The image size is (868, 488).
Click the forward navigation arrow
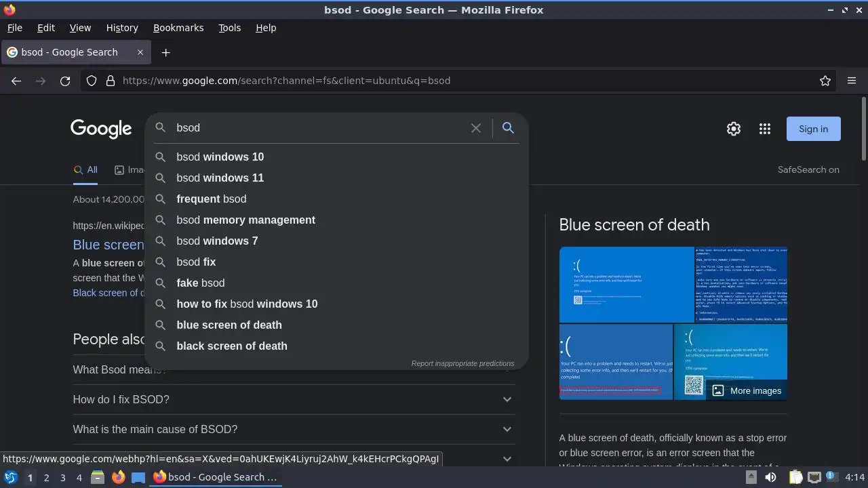click(41, 81)
